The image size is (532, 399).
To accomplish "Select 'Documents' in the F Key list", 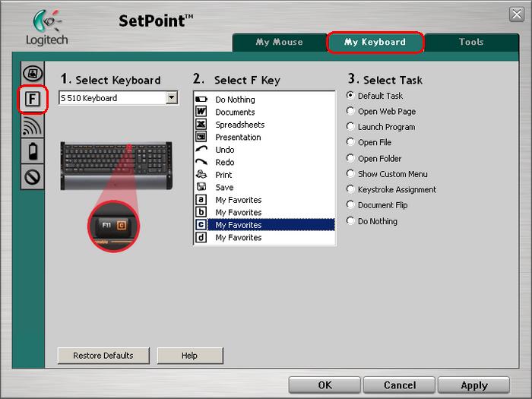I will click(x=235, y=112).
